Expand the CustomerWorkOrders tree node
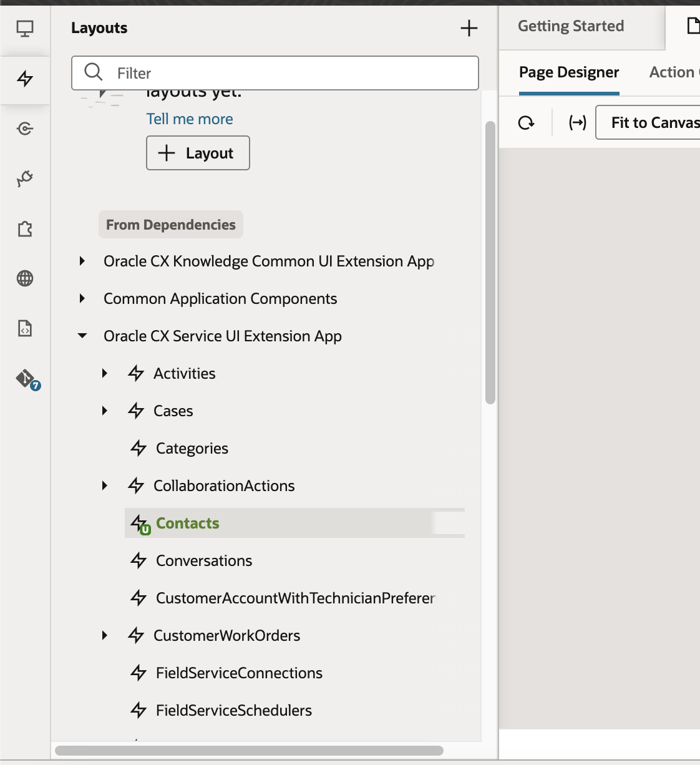700x765 pixels. (x=105, y=635)
